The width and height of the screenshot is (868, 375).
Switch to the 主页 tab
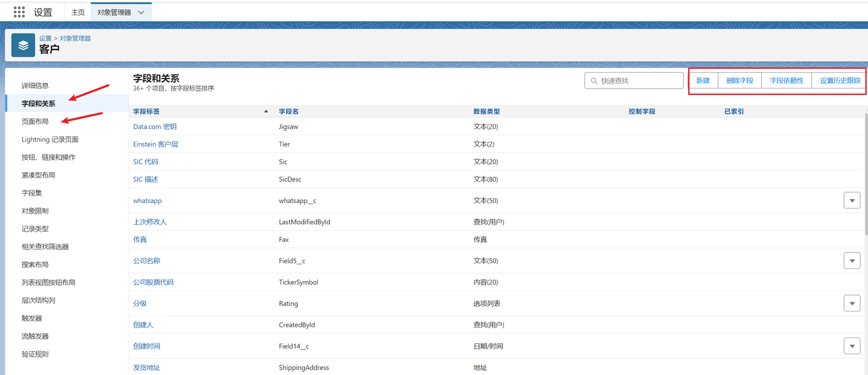pyautogui.click(x=78, y=12)
